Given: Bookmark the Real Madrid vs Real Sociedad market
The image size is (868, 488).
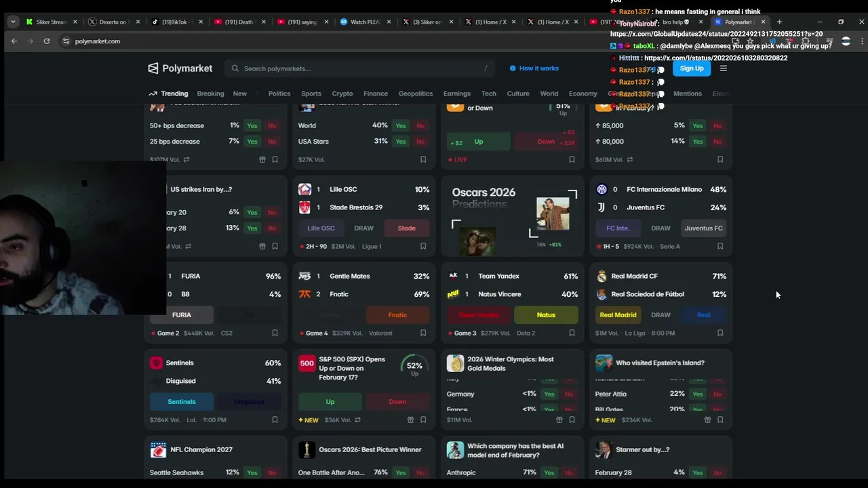Looking at the screenshot, I should click(x=720, y=333).
